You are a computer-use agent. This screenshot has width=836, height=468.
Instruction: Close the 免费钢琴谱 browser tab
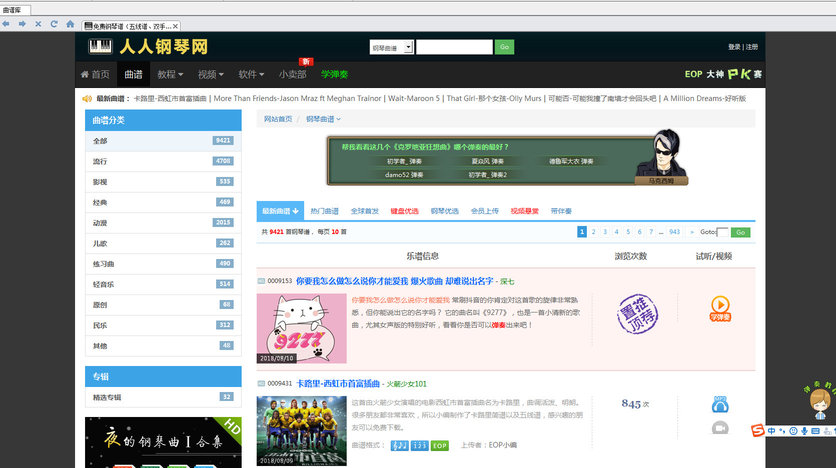tap(176, 26)
